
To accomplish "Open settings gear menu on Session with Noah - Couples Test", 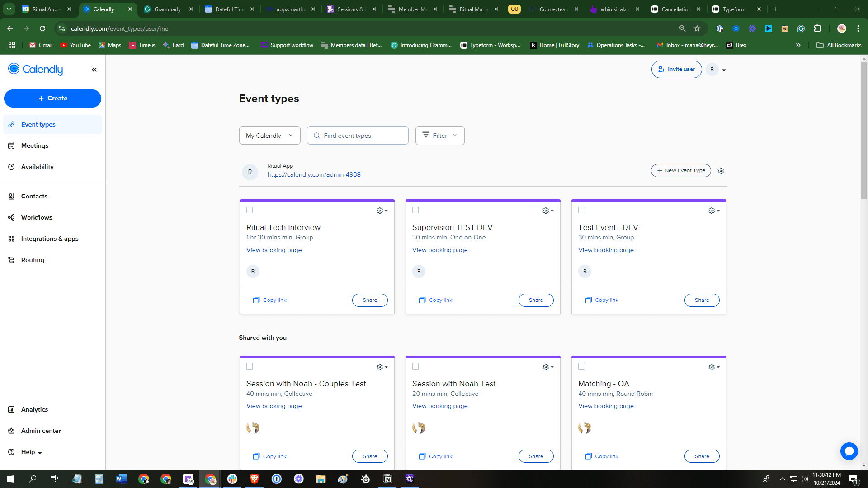I will pyautogui.click(x=382, y=367).
